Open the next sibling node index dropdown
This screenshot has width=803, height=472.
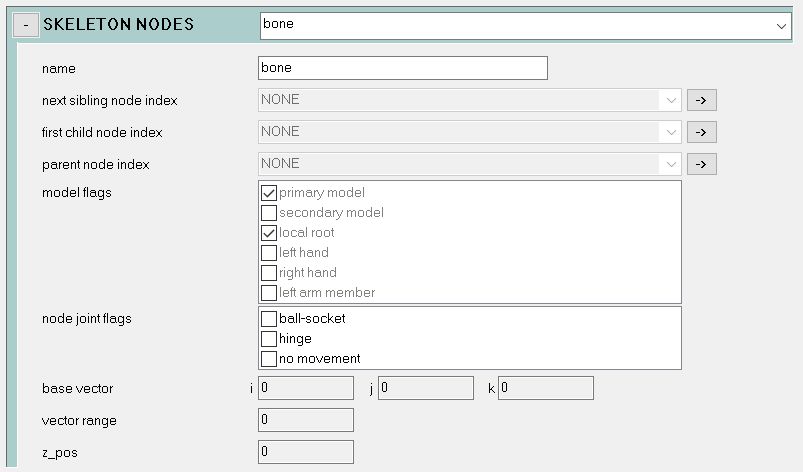pos(470,100)
